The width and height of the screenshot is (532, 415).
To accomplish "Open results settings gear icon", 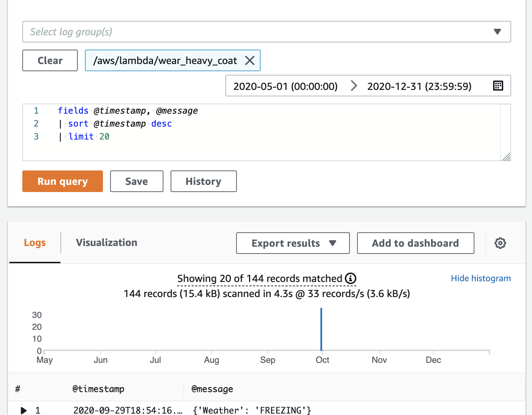I will tap(500, 243).
